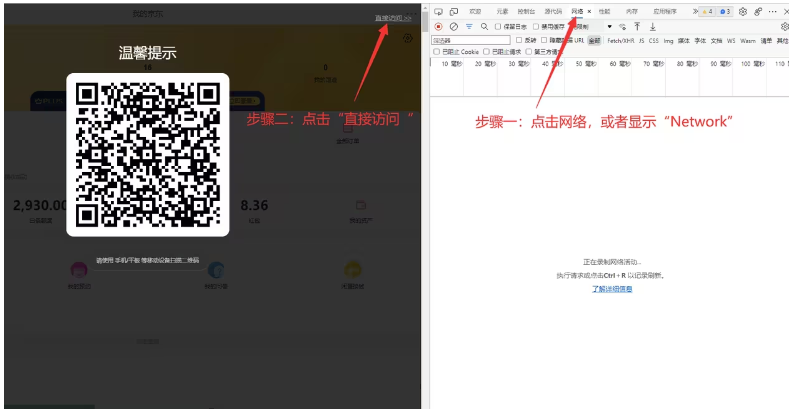797x409 pixels.
Task: Switch to the 内存 tab
Action: 632,12
